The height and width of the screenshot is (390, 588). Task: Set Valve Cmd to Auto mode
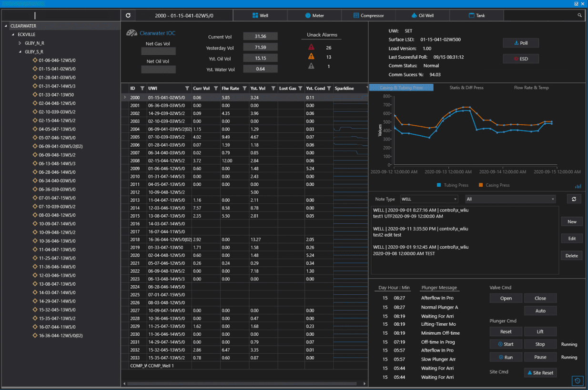(x=540, y=310)
